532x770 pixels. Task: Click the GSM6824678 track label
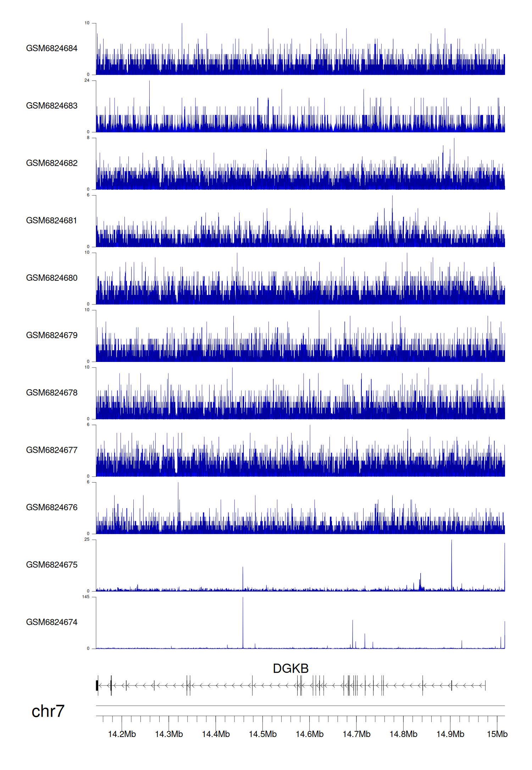click(x=51, y=393)
